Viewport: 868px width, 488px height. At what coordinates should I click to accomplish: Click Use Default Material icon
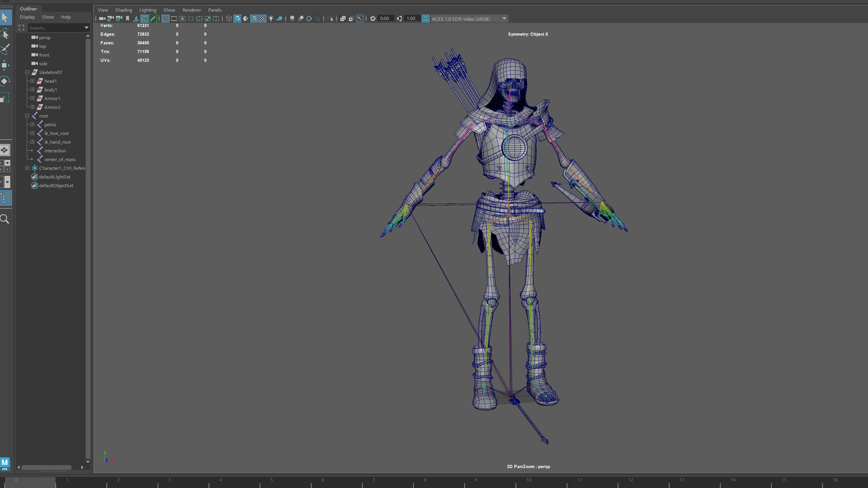pyautogui.click(x=245, y=19)
